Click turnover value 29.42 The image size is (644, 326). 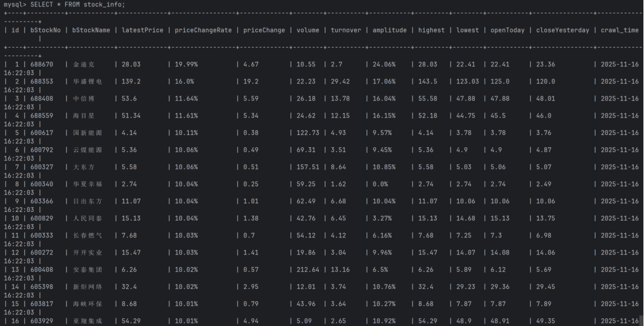coord(340,81)
